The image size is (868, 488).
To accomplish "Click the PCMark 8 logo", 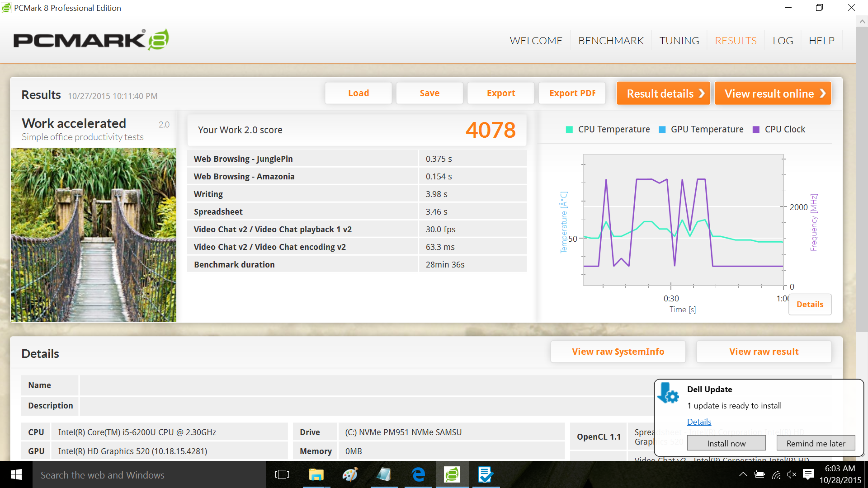I will coord(91,40).
